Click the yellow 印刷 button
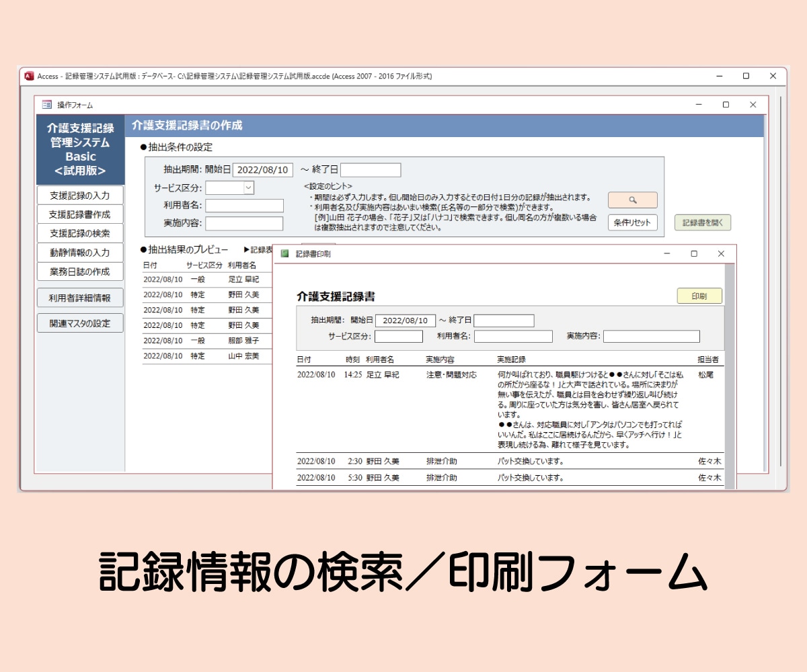 (x=699, y=296)
